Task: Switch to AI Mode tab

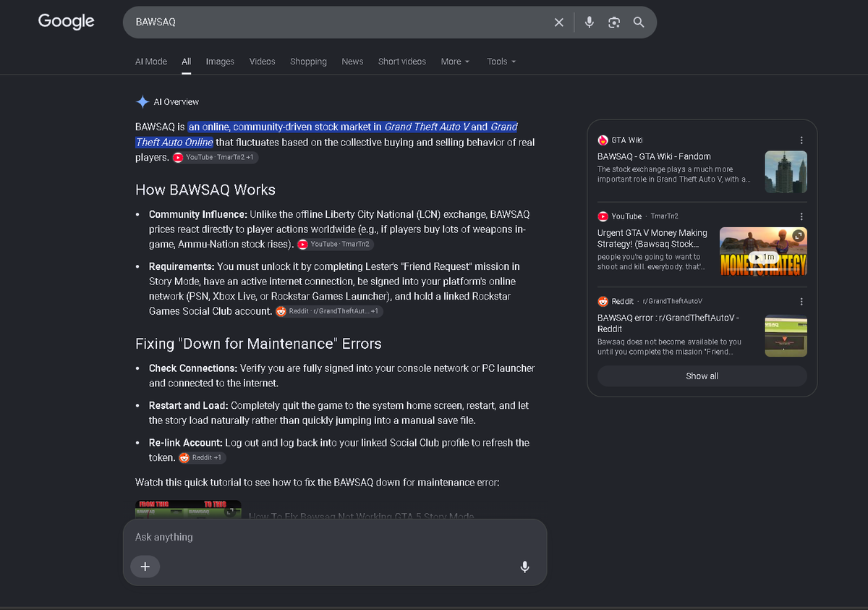Action: (151, 62)
